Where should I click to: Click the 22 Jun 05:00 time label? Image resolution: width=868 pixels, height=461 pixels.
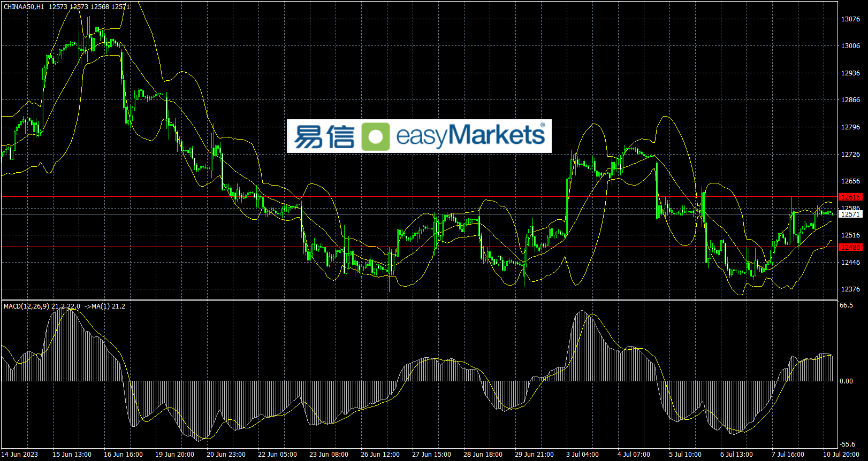tap(277, 455)
